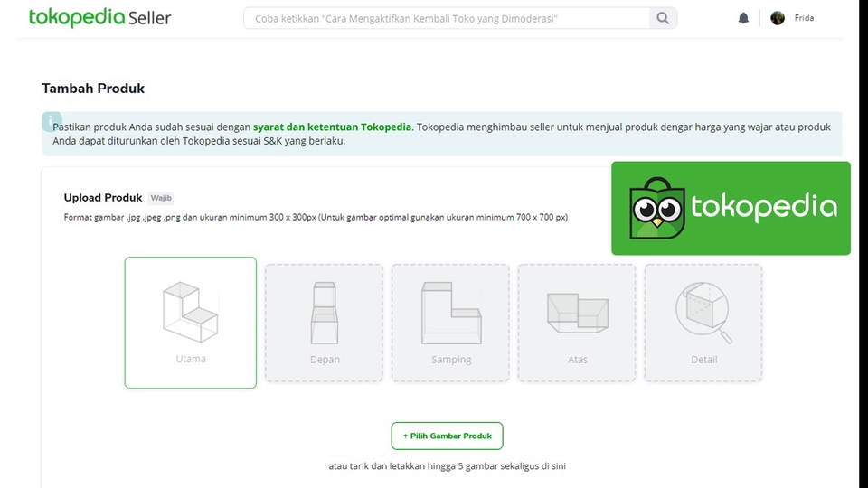This screenshot has width=868, height=488.
Task: Open the notifications bell
Action: [x=743, y=18]
